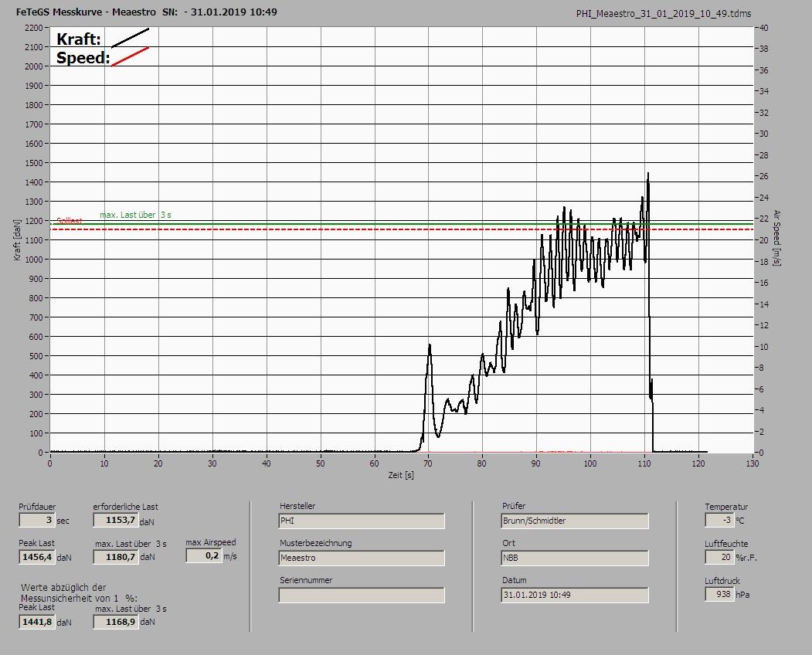Click the file name PHI_Meaestro_31_01_2019_10_49.tdms
Image resolution: width=812 pixels, height=655 pixels.
click(x=664, y=14)
